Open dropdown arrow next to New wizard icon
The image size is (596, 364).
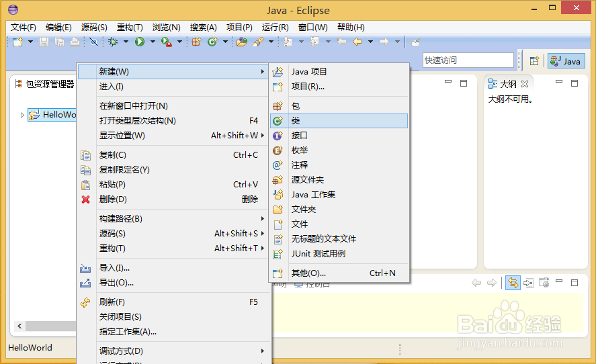point(30,42)
